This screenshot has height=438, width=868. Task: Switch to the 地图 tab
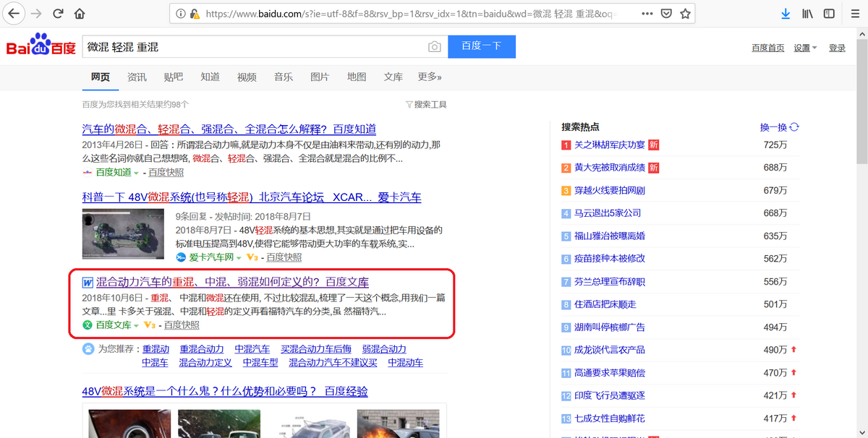(357, 77)
